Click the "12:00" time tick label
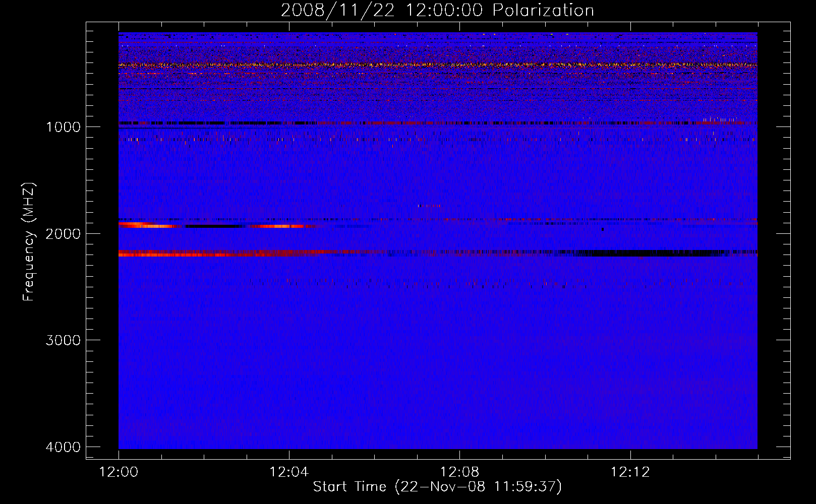Image resolution: width=816 pixels, height=504 pixels. click(119, 472)
